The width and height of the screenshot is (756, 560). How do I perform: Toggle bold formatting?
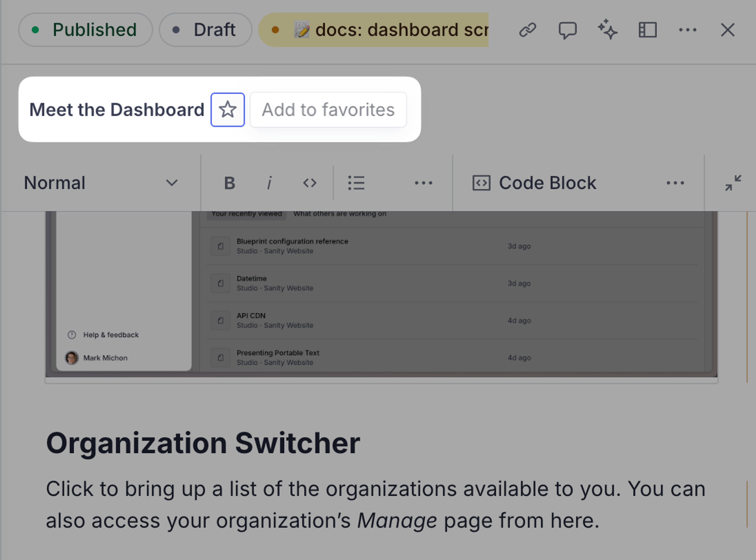(x=230, y=183)
